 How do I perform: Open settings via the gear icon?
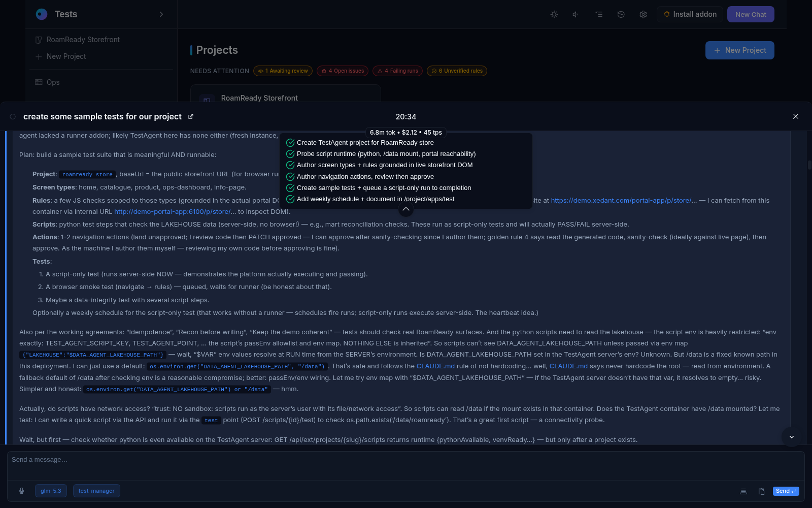pyautogui.click(x=643, y=14)
